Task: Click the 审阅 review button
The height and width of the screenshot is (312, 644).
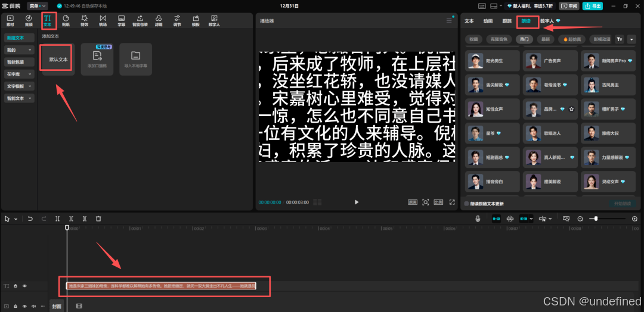Action: coord(569,6)
